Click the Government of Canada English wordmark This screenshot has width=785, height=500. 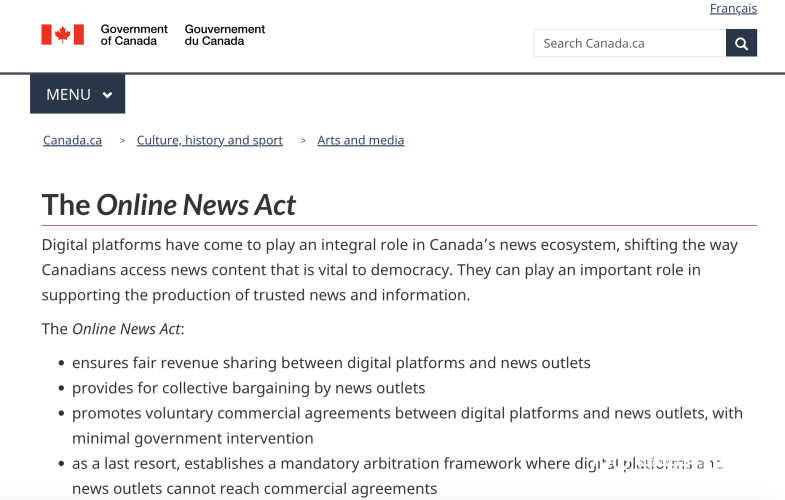click(134, 35)
